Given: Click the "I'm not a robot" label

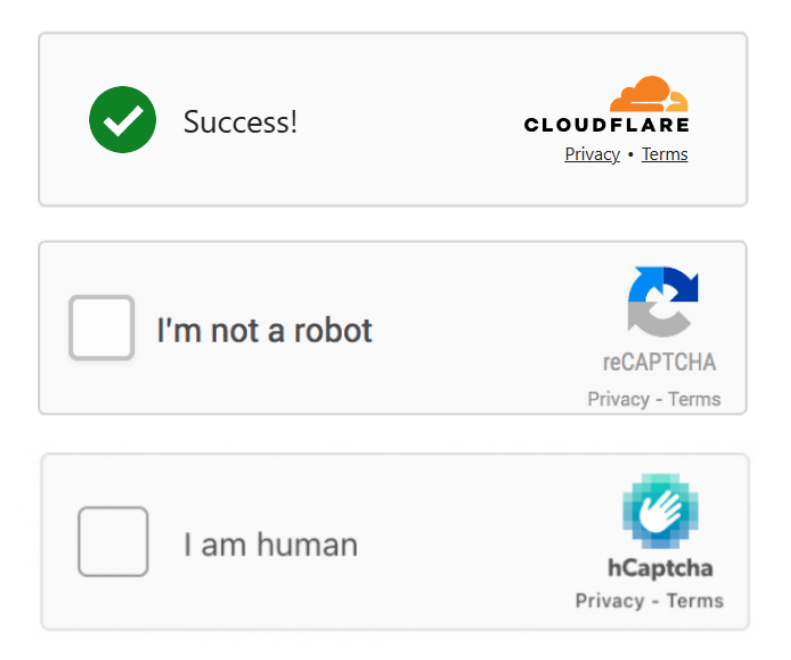Looking at the screenshot, I should [x=264, y=330].
